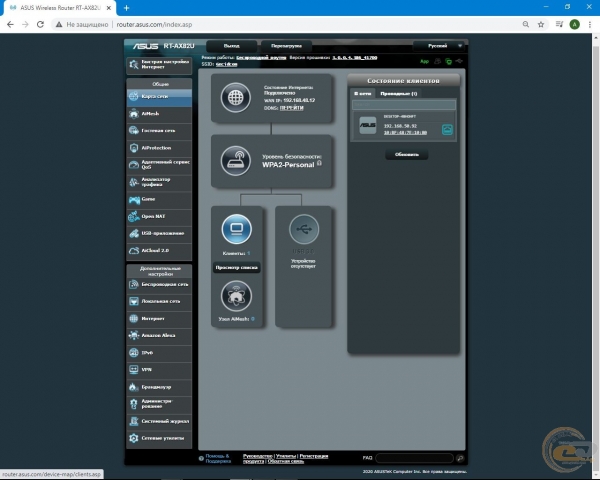Click the Обновить refresh button
Screen dimensions: 600x480
(407, 155)
